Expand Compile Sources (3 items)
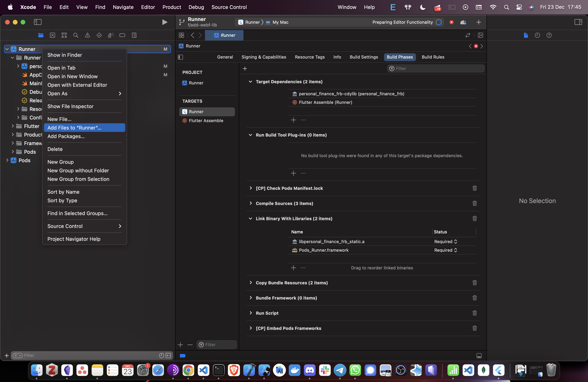 tap(250, 203)
